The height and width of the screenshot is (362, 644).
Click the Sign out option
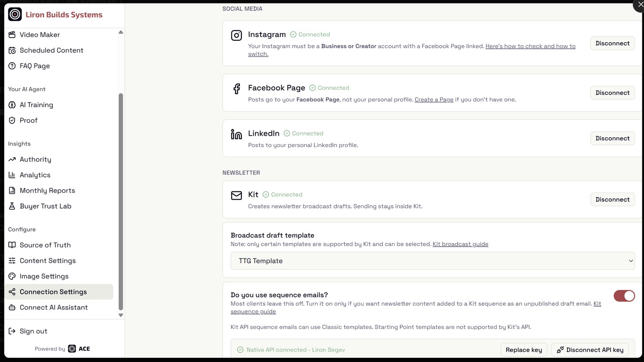[33, 331]
